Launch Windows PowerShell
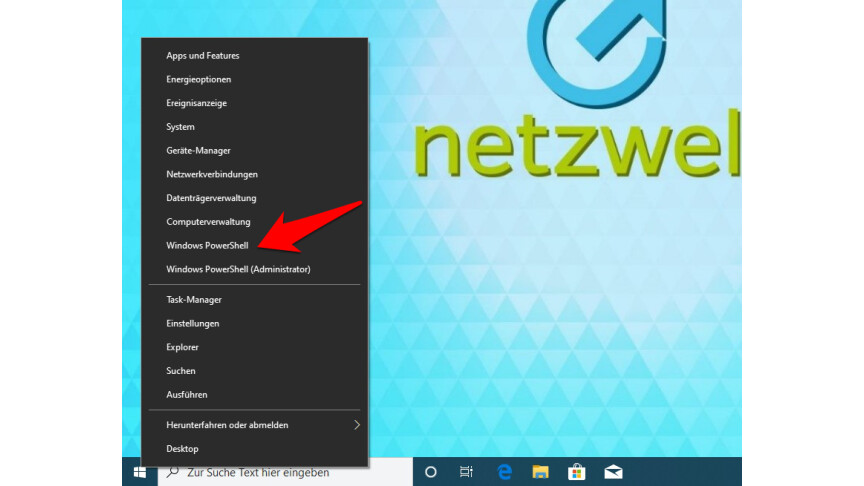 (255, 245)
